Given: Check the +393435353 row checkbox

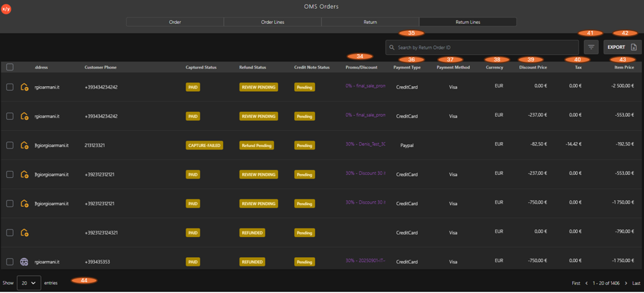Looking at the screenshot, I should [10, 262].
